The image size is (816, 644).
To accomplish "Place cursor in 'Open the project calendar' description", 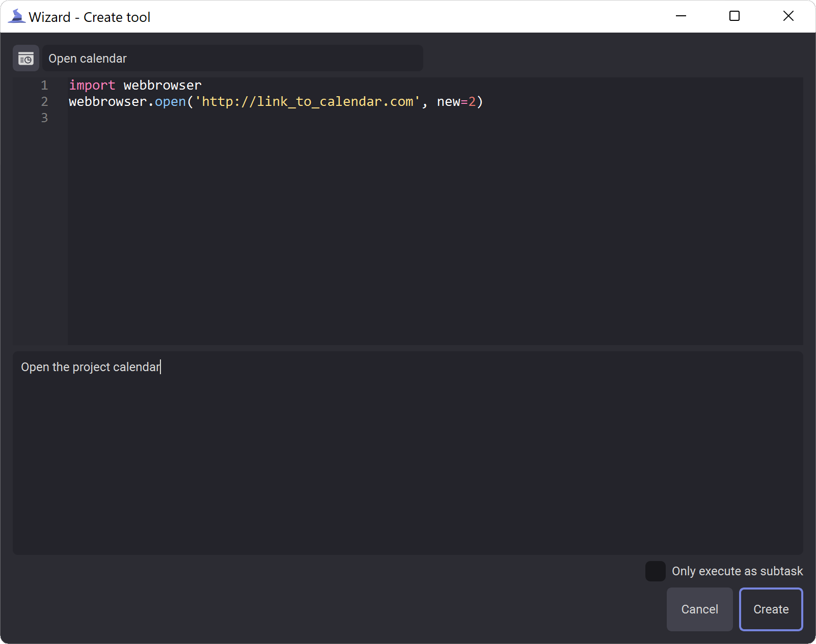I will [407, 453].
